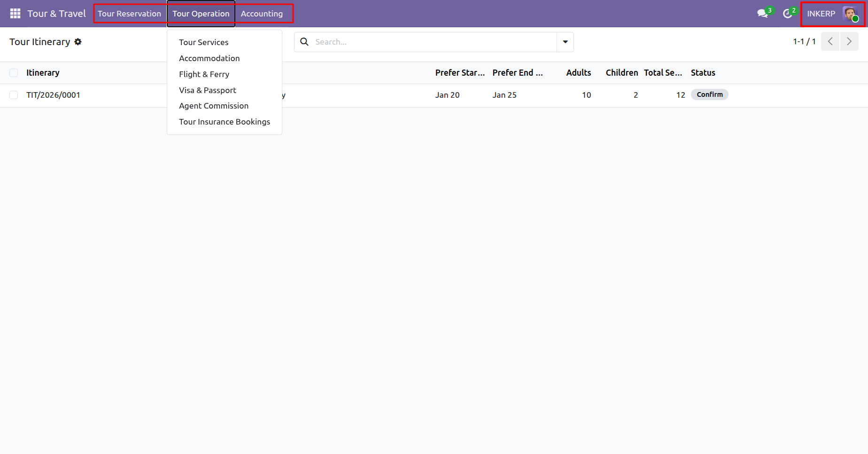Click the Confirm status badge

tap(710, 94)
